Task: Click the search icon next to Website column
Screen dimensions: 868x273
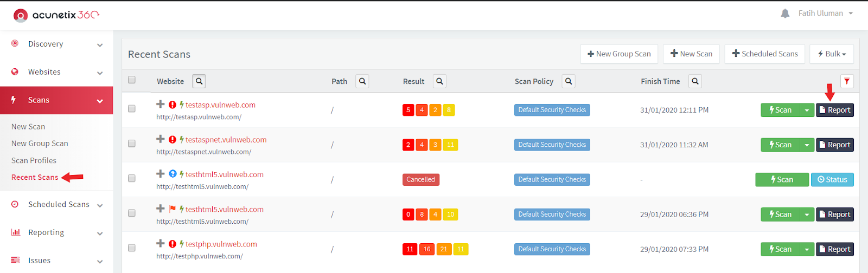Action: 199,81
